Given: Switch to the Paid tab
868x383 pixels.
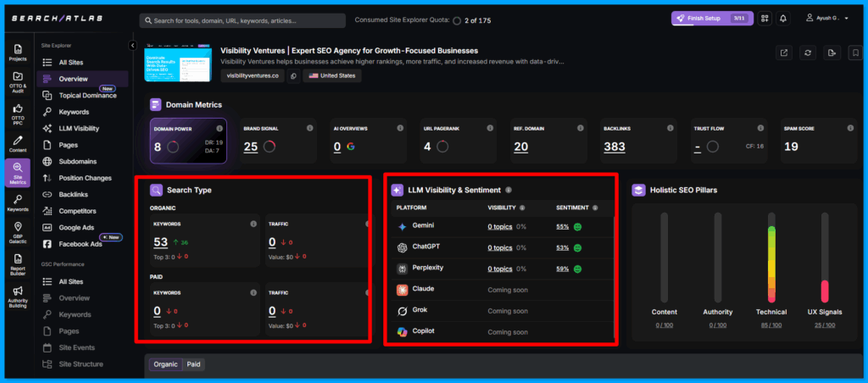Looking at the screenshot, I should pyautogui.click(x=194, y=364).
